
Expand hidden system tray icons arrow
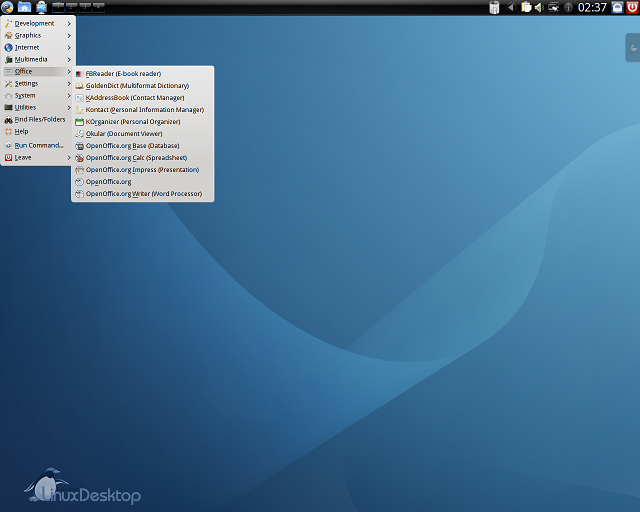click(512, 7)
